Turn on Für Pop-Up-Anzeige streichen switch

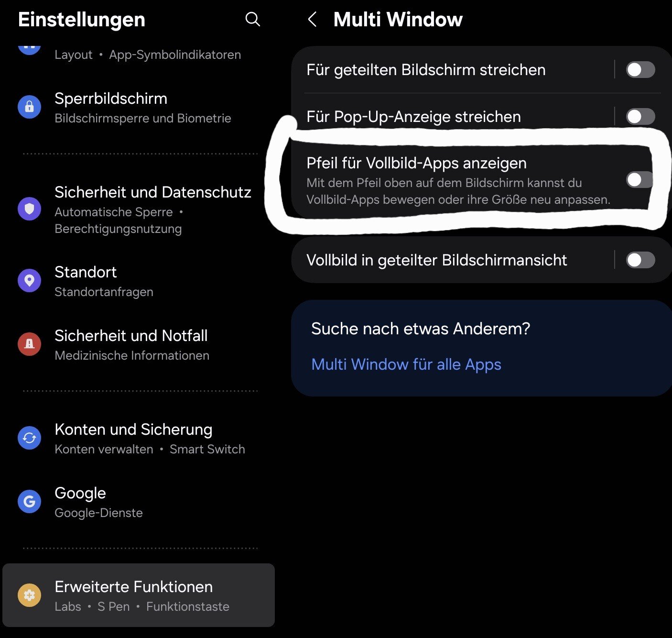pos(640,116)
